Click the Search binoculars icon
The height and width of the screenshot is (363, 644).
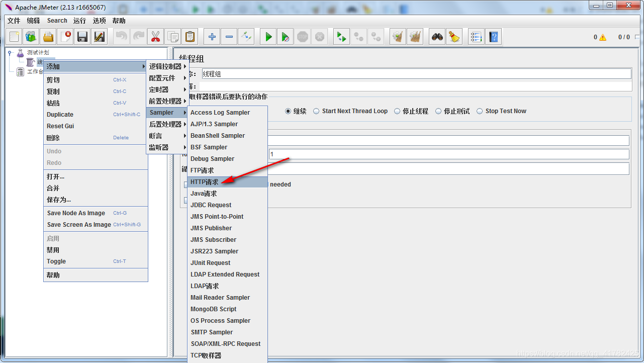pos(437,37)
